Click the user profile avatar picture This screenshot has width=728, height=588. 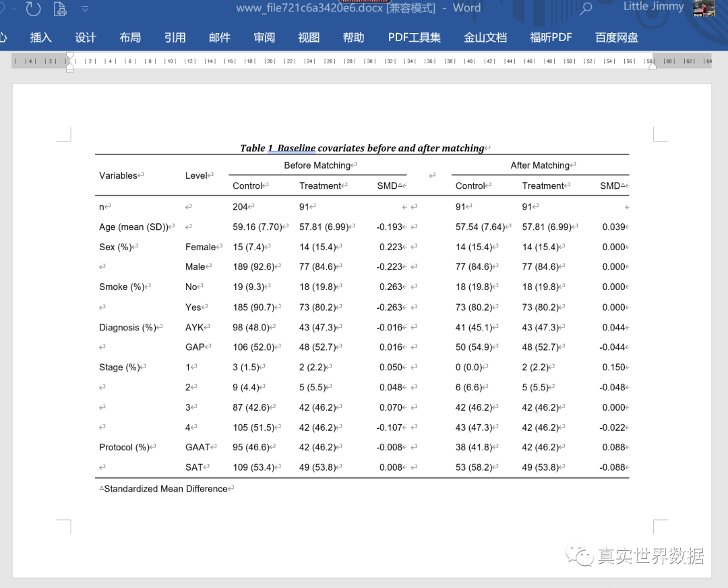point(704,8)
